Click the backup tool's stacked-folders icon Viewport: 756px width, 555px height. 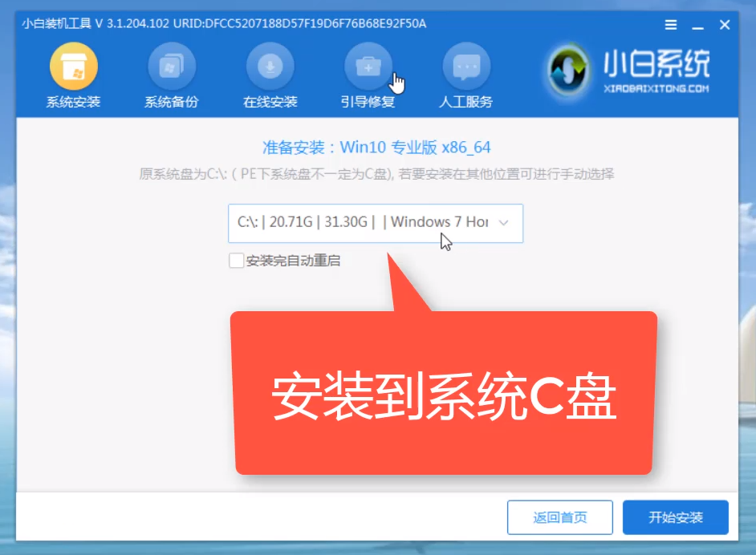point(171,66)
